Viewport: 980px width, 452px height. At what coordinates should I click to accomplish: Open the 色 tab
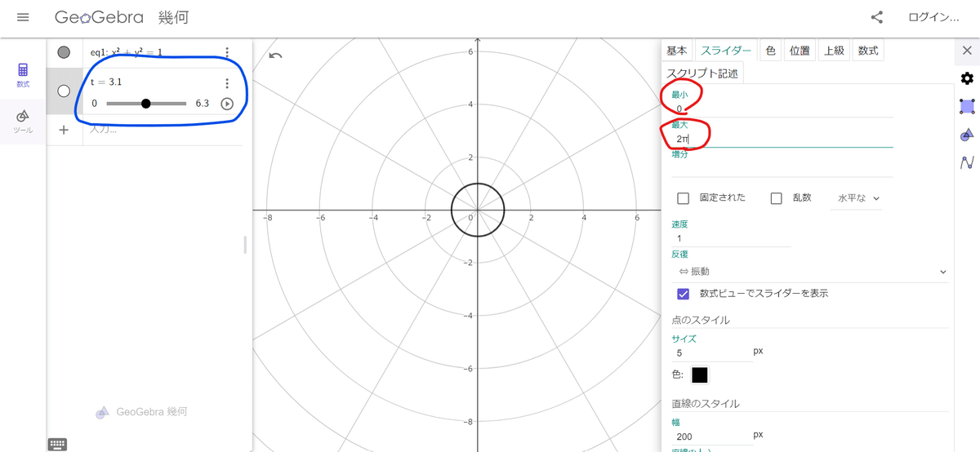770,51
